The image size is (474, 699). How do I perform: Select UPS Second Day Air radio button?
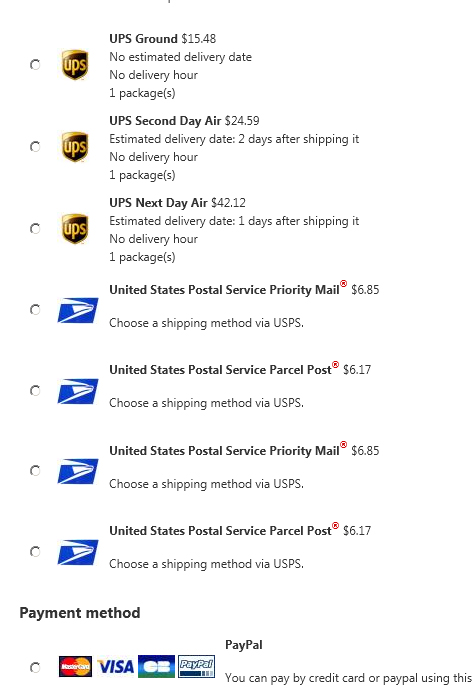pyautogui.click(x=35, y=147)
